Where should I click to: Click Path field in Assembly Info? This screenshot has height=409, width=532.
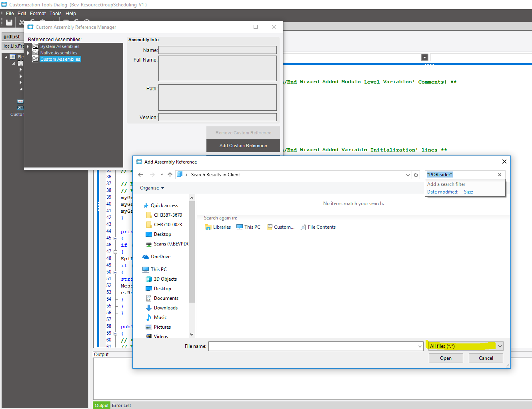218,98
